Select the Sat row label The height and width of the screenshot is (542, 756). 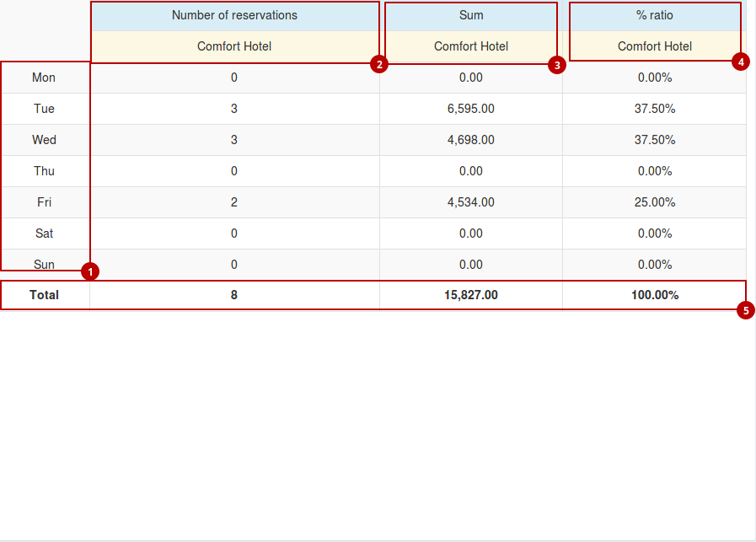44,233
